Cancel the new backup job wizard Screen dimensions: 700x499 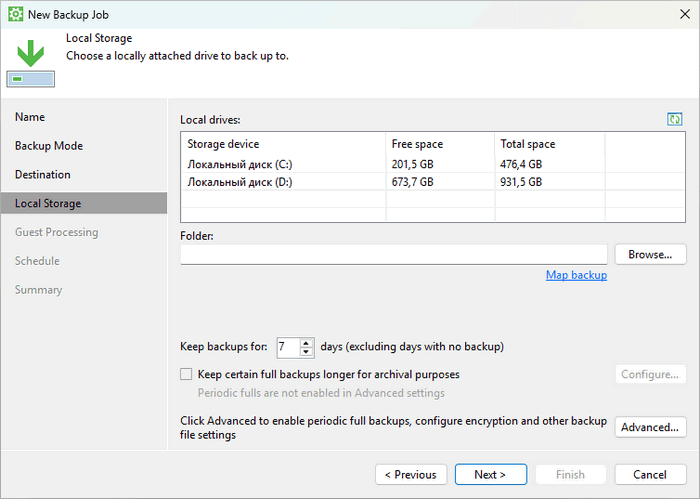click(651, 474)
